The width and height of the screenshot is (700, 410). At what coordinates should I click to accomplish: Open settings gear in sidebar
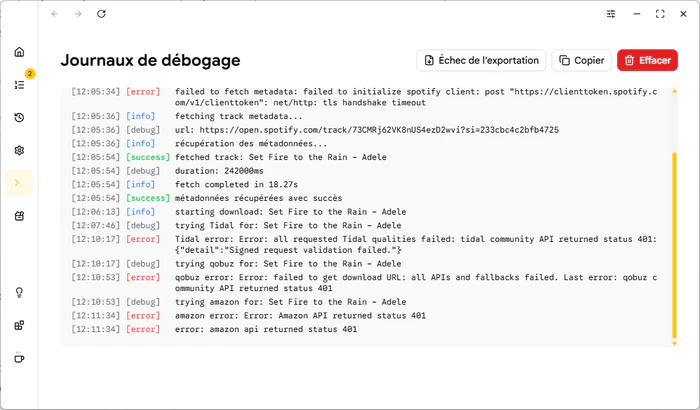19,151
